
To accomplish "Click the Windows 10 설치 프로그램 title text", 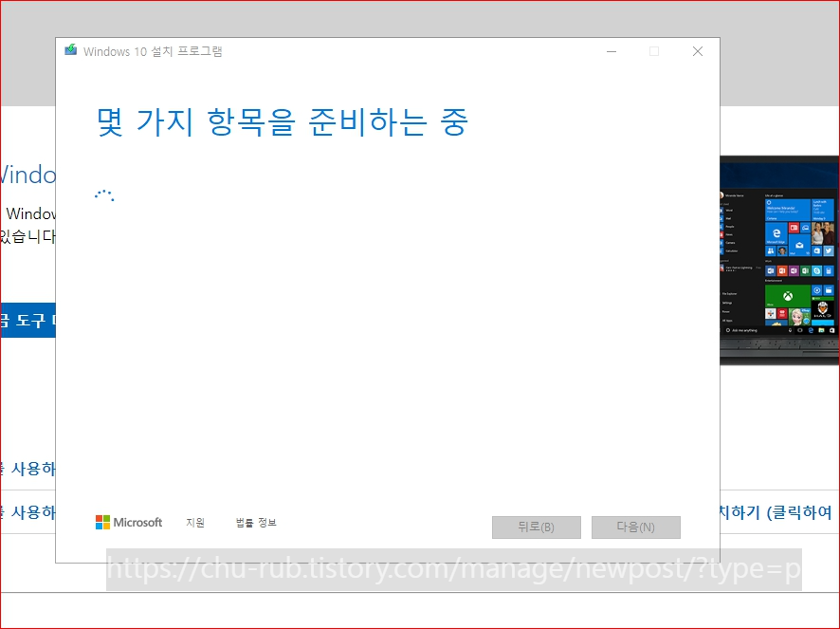I will pyautogui.click(x=153, y=51).
